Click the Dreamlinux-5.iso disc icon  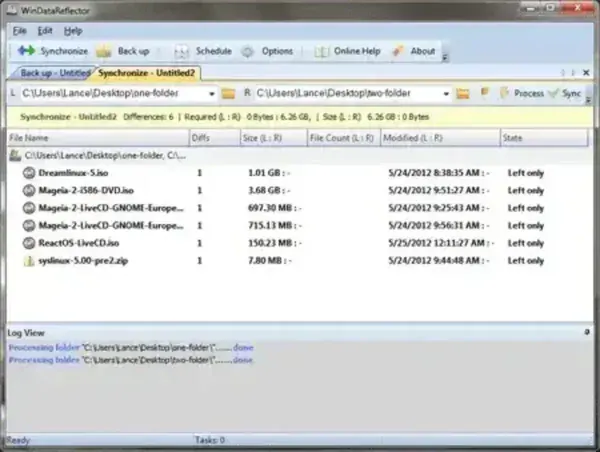point(29,173)
